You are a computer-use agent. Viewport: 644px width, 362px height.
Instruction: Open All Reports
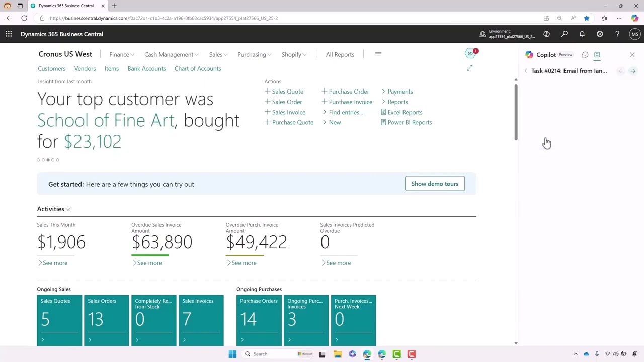(x=340, y=54)
